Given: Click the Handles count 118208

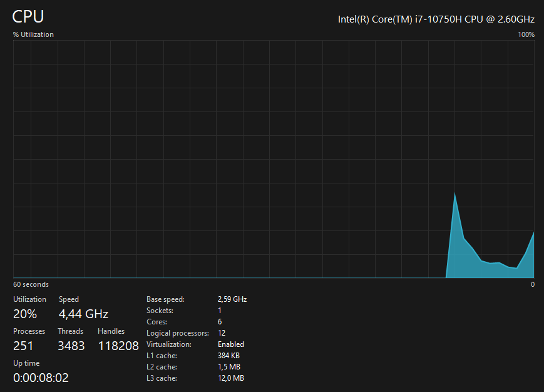Looking at the screenshot, I should click(x=118, y=346).
